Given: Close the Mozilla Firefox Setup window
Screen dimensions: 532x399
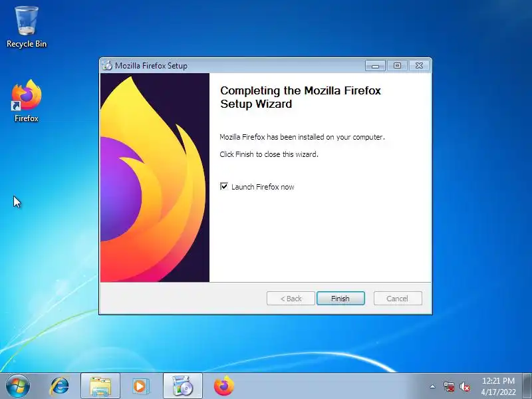Looking at the screenshot, I should (420, 65).
